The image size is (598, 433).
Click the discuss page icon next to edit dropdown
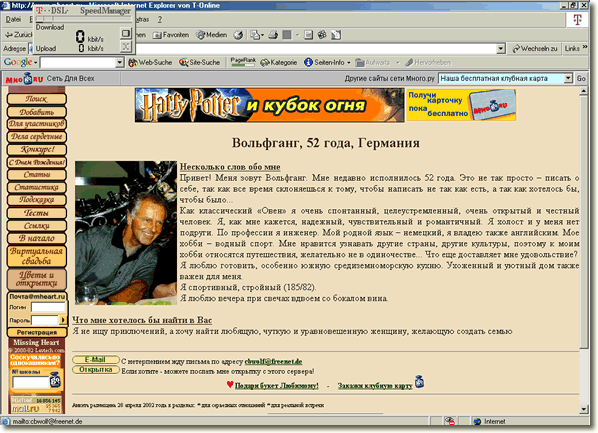[x=308, y=35]
